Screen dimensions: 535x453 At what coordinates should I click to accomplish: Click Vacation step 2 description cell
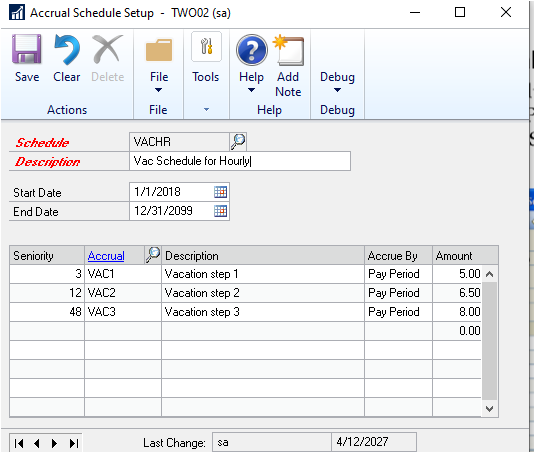(263, 293)
